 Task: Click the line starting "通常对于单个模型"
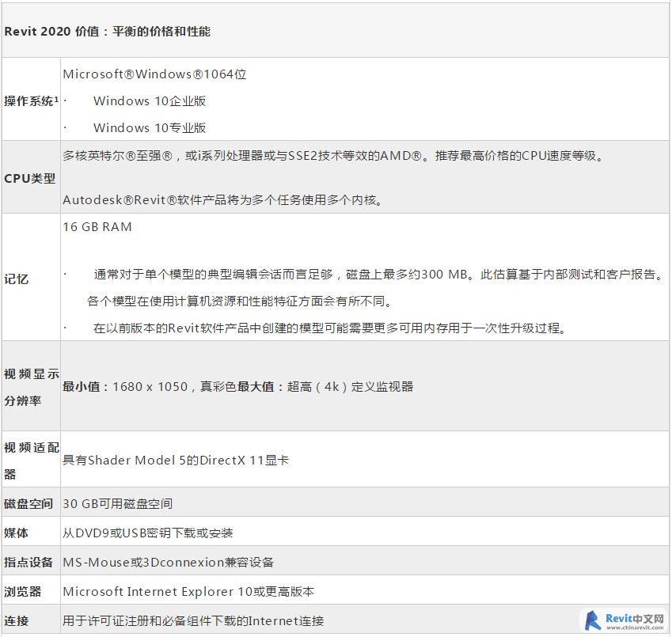pyautogui.click(x=379, y=274)
